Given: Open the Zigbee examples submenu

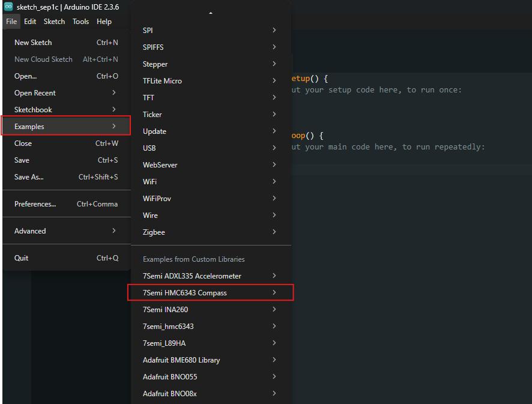Looking at the screenshot, I should (211, 232).
